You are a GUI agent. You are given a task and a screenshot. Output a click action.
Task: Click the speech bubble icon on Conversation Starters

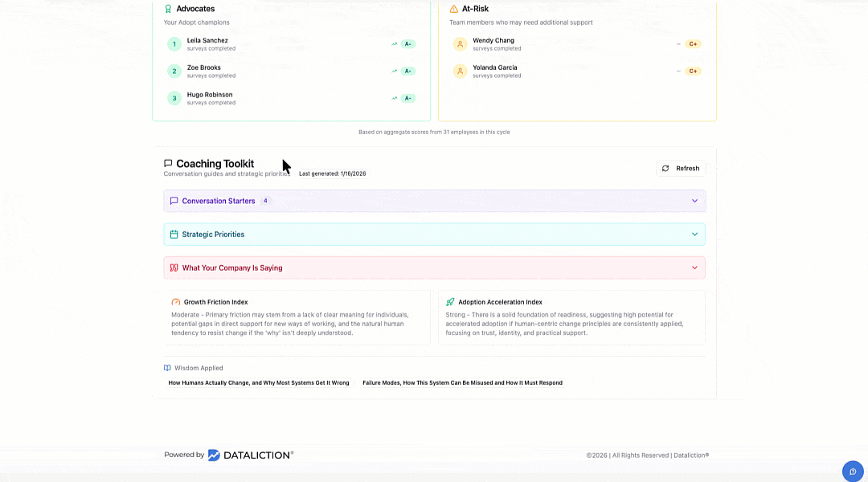(x=174, y=201)
